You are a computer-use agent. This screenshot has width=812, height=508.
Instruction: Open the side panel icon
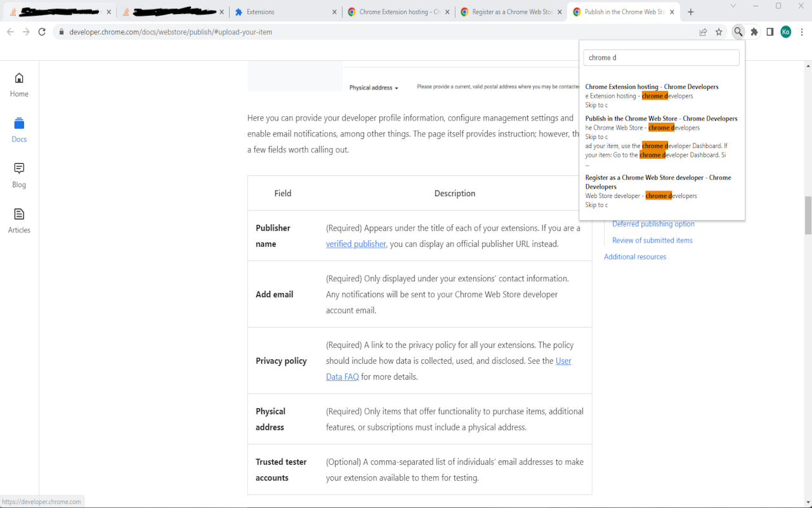click(x=769, y=31)
